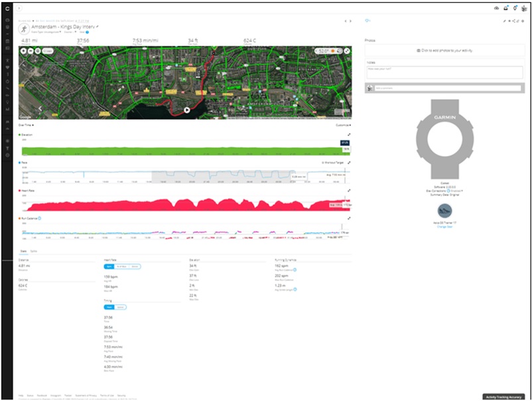Open the privacy eye icon in the header
532x401 pixels.
[x=496, y=8]
